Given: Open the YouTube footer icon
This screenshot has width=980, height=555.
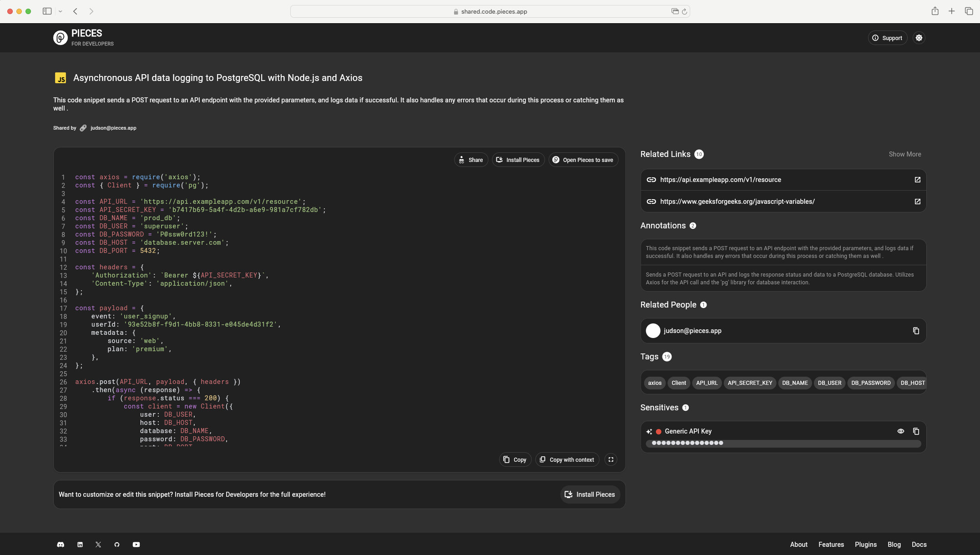Looking at the screenshot, I should tap(136, 545).
